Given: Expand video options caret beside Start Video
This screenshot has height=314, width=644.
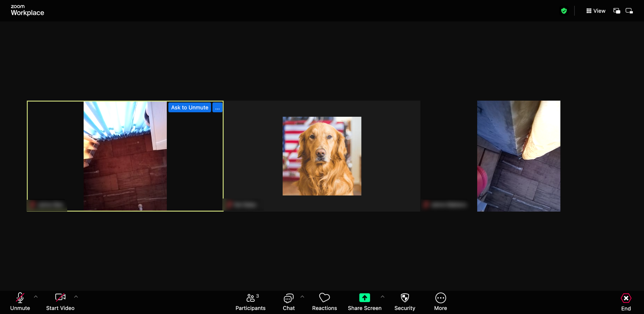Looking at the screenshot, I should 76,297.
